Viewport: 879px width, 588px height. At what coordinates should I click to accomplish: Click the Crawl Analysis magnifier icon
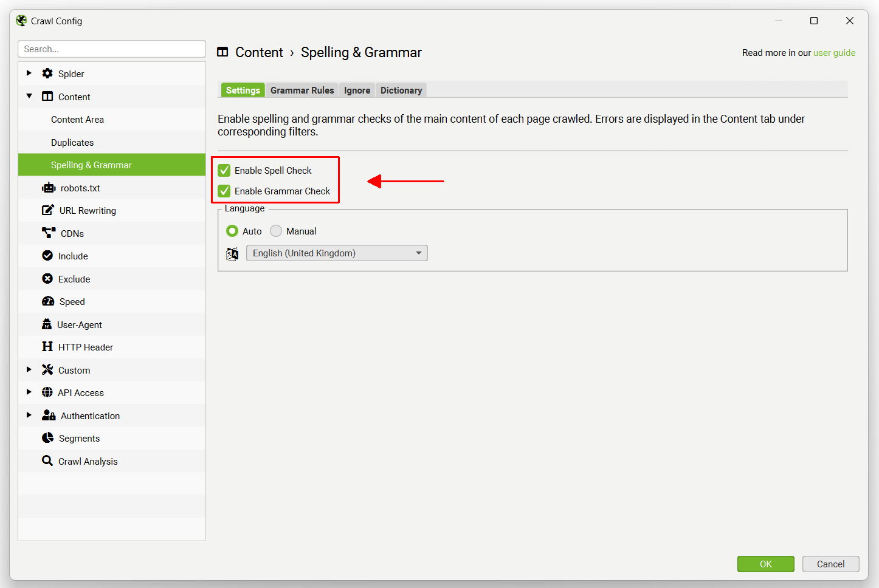pos(48,460)
